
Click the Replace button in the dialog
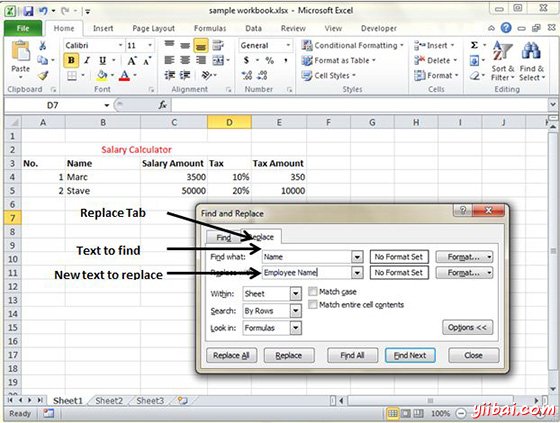point(289,355)
